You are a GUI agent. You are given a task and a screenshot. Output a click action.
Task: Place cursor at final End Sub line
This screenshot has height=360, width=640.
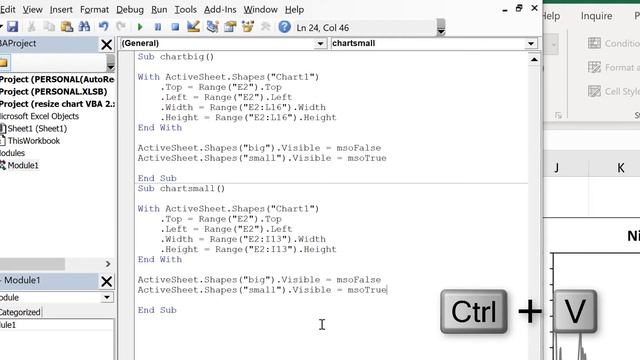pos(157,310)
